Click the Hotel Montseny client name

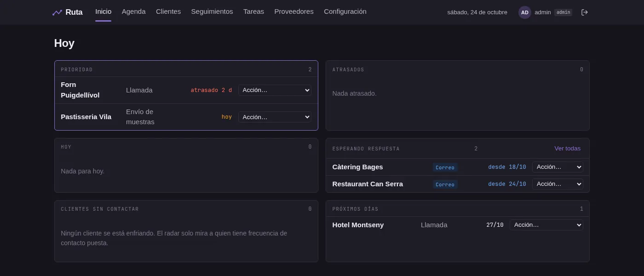[358, 225]
